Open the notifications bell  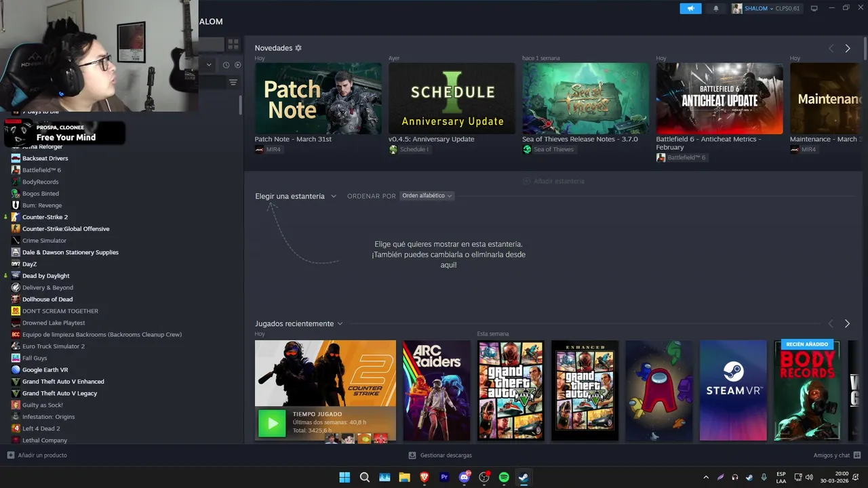(x=715, y=8)
